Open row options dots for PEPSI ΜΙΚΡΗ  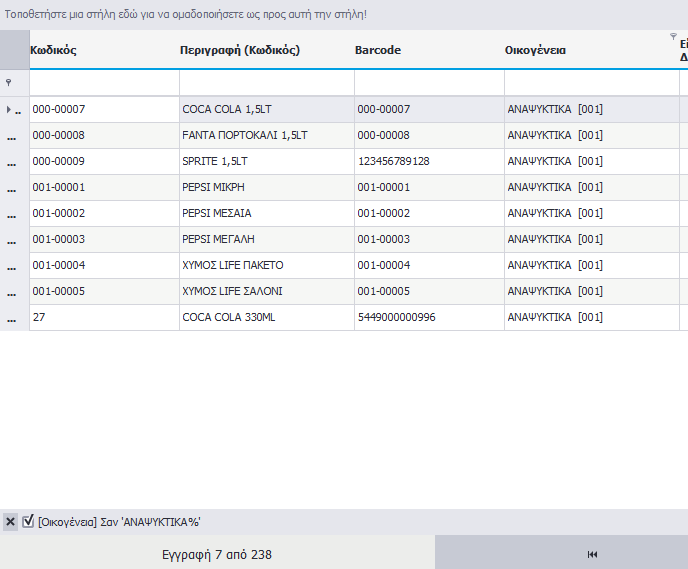click(x=14, y=188)
